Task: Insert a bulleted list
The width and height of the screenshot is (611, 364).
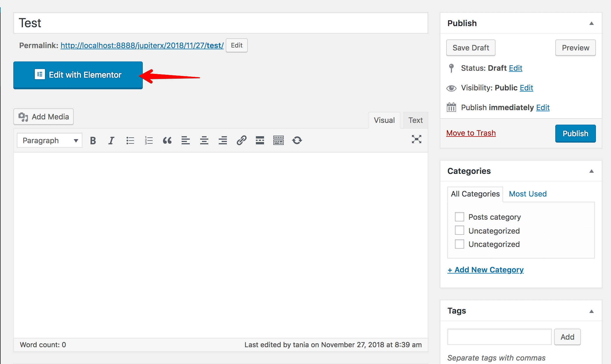Action: 130,141
